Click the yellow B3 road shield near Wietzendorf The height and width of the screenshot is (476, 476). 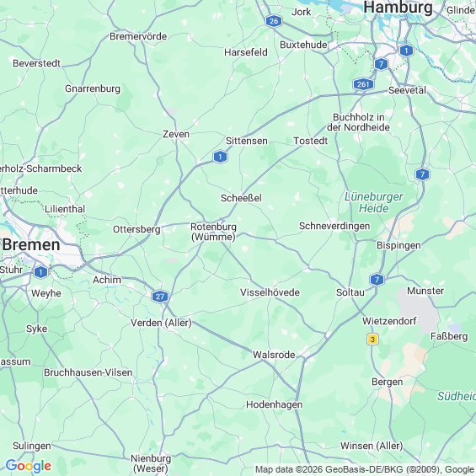372,339
